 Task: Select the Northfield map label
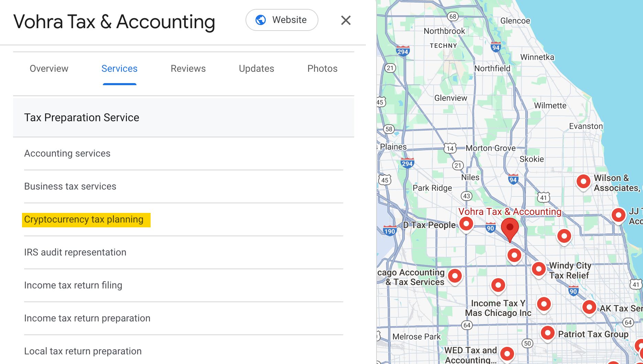tap(492, 68)
